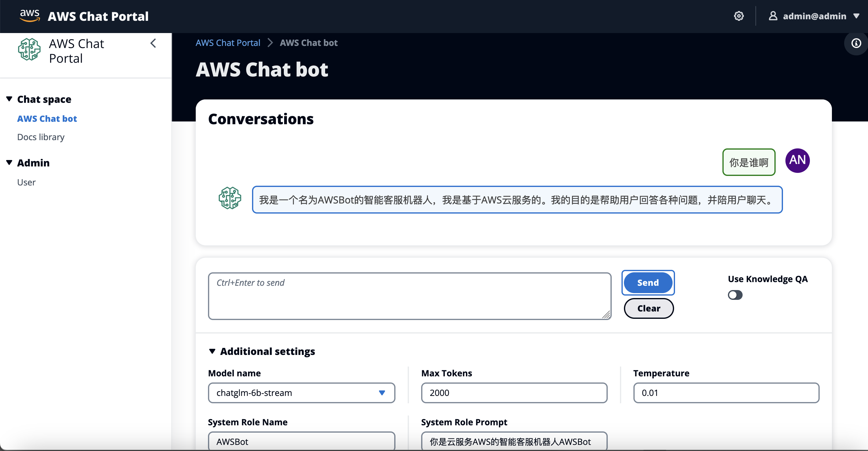Click the AWS logo in top bar
The image size is (868, 451).
[x=30, y=16]
